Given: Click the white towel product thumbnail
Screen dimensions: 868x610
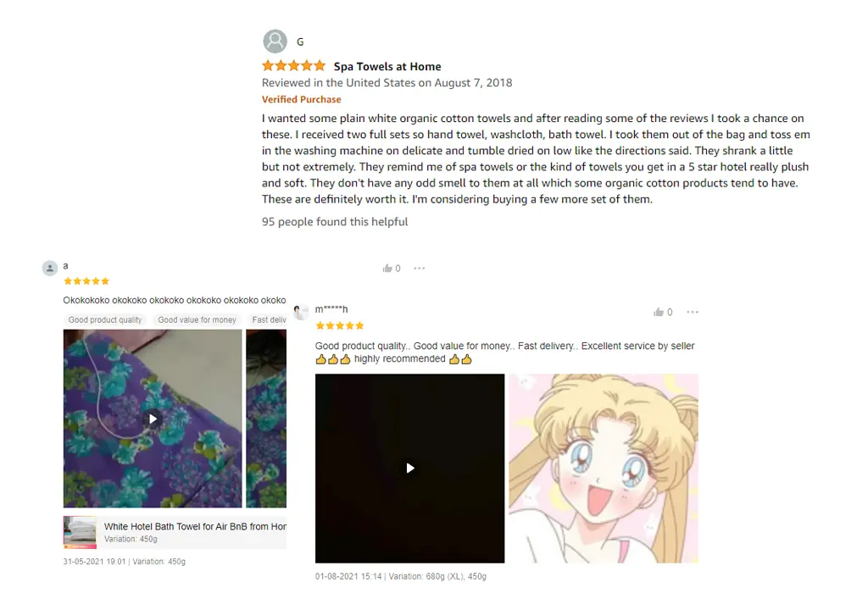Looking at the screenshot, I should [80, 532].
